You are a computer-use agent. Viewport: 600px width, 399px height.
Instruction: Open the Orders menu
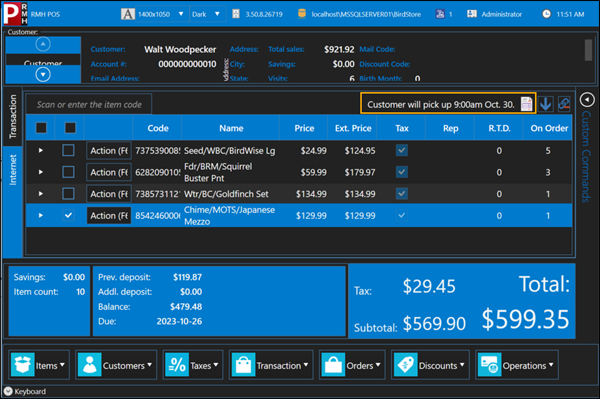pyautogui.click(x=352, y=365)
